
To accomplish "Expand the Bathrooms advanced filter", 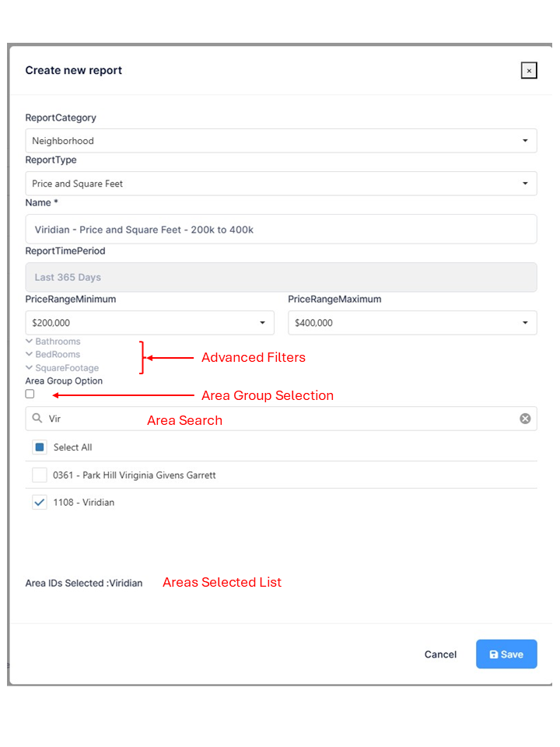I will pos(53,341).
